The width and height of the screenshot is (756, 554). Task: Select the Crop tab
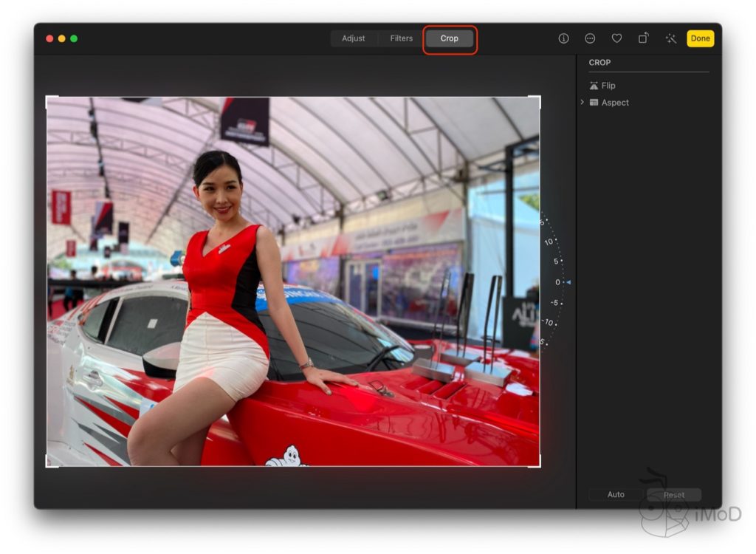449,38
